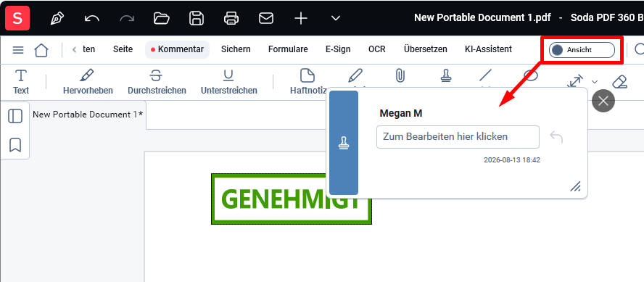Expand the quick access toolbar chevron
This screenshot has height=282, width=644.
pos(336,18)
